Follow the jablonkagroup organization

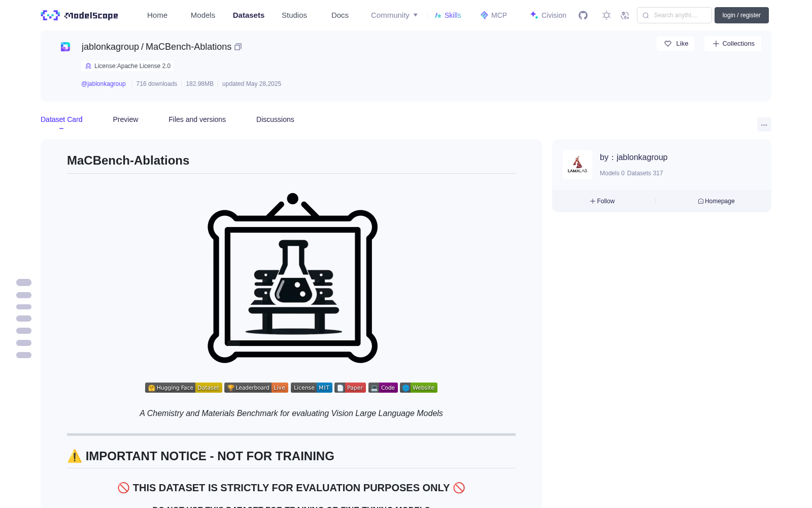[602, 201]
